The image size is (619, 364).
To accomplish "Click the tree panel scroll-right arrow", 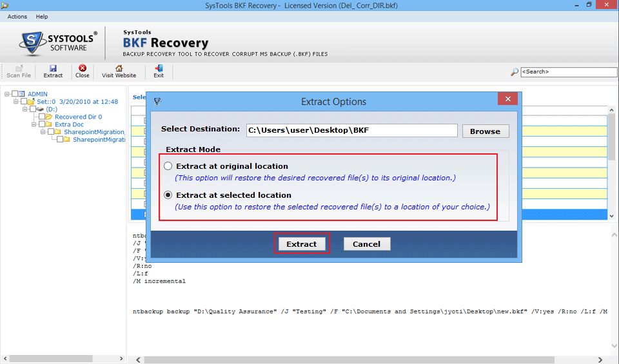I will pos(121,358).
